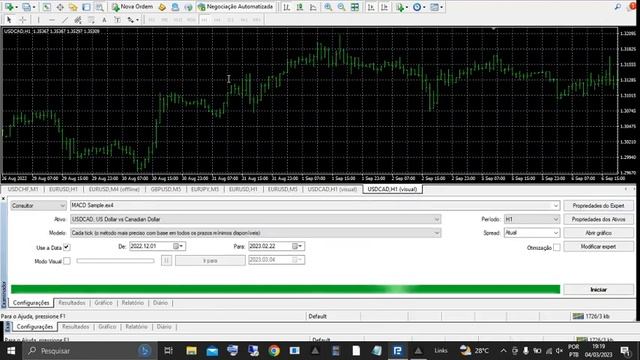This screenshot has width=640, height=360.
Task: Click the Pesquisar taskbar search box
Action: (x=90, y=351)
